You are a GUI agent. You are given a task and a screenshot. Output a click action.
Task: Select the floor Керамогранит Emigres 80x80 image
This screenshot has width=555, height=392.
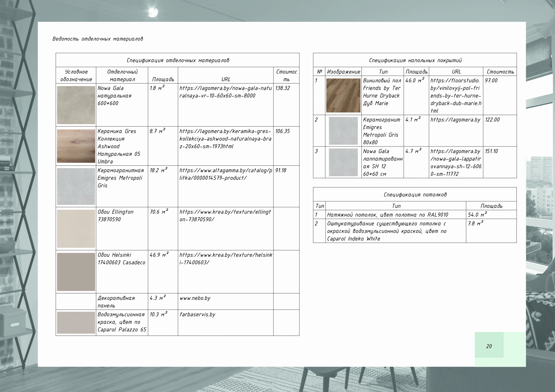pos(343,131)
